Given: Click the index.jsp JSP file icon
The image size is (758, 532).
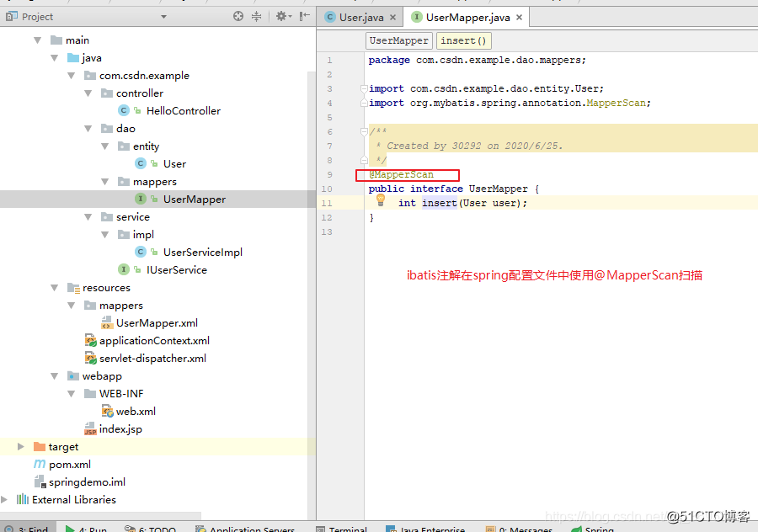Looking at the screenshot, I should coord(90,429).
